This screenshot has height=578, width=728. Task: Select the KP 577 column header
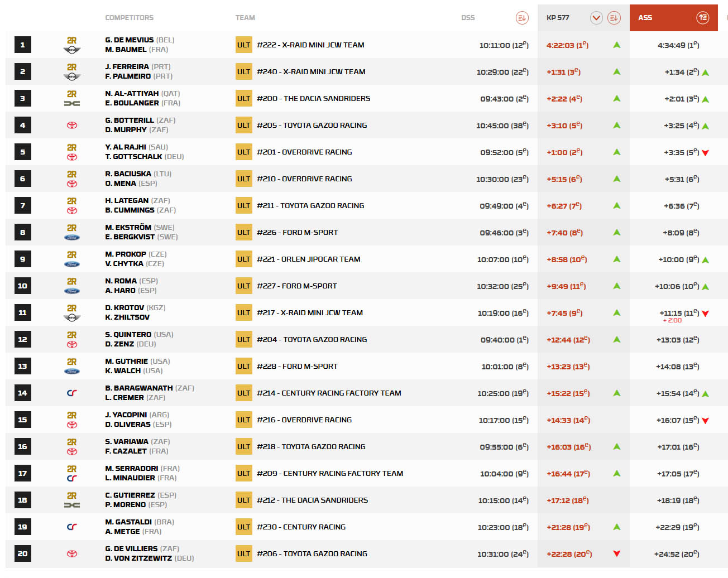(x=558, y=18)
